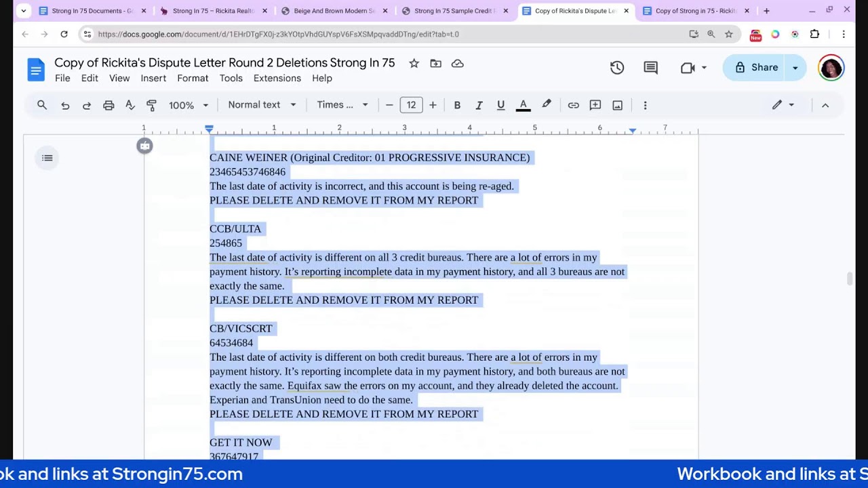Image resolution: width=868 pixels, height=488 pixels.
Task: Open the editing mode pencil dropdown
Action: [783, 105]
